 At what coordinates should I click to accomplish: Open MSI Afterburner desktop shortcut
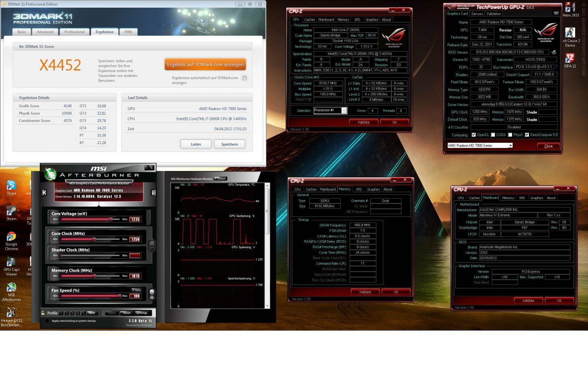coord(11,292)
